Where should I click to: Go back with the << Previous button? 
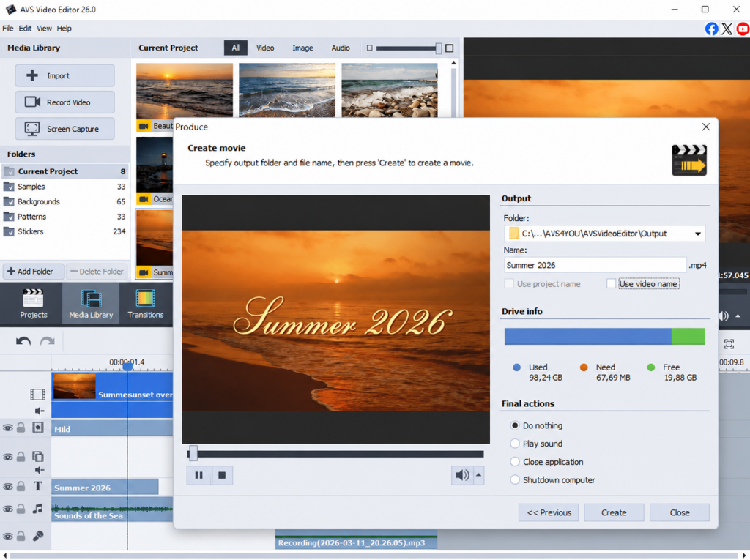549,512
